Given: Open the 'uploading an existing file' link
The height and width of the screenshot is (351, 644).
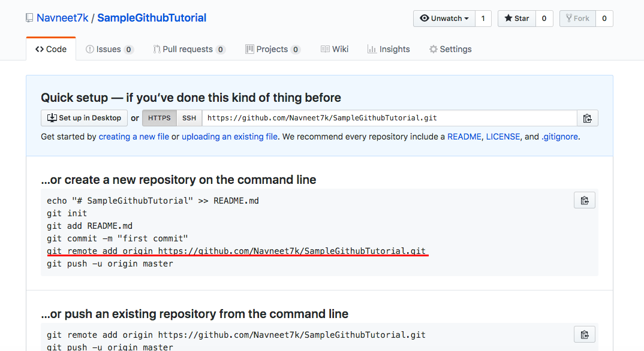Looking at the screenshot, I should point(230,137).
